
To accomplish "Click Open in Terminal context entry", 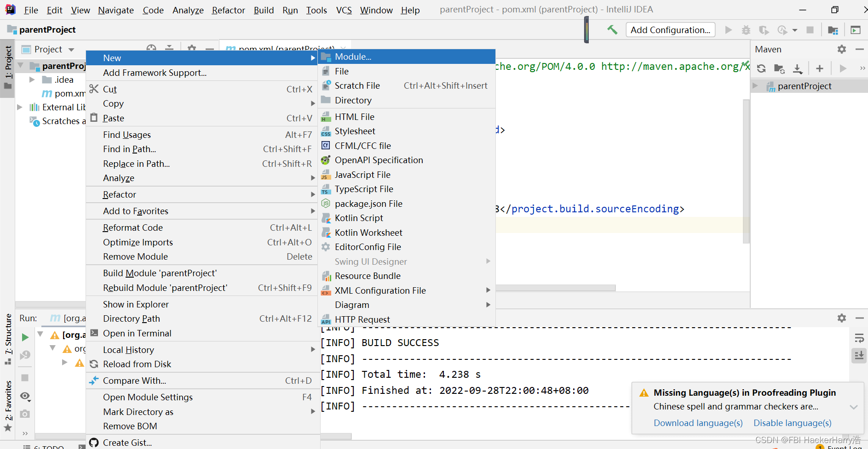I will pos(202,333).
